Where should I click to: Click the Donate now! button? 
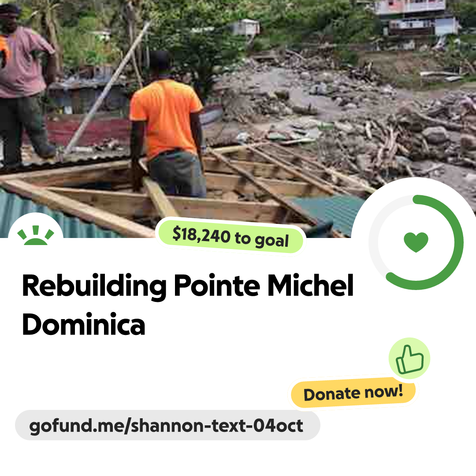pos(353,393)
